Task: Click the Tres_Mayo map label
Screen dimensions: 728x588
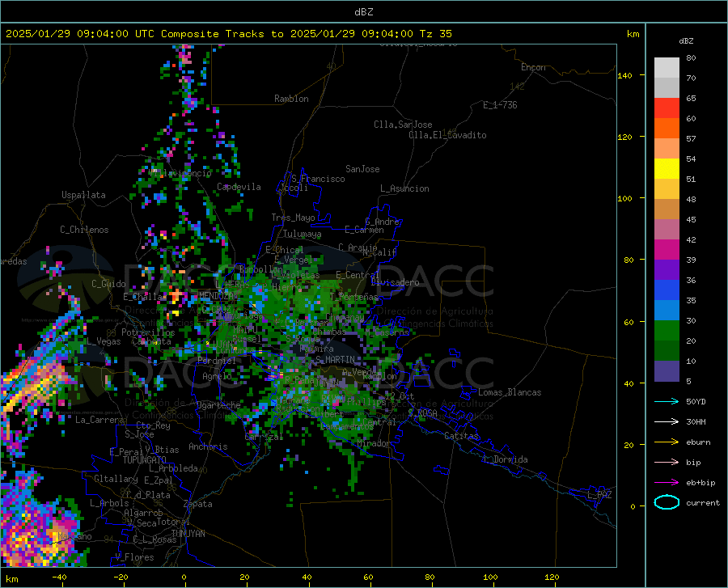Action: pos(293,218)
